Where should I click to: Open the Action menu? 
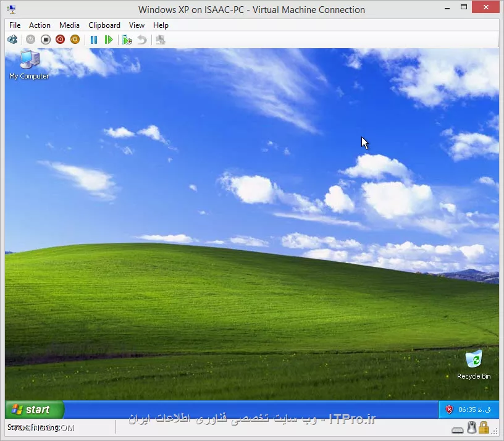click(40, 25)
